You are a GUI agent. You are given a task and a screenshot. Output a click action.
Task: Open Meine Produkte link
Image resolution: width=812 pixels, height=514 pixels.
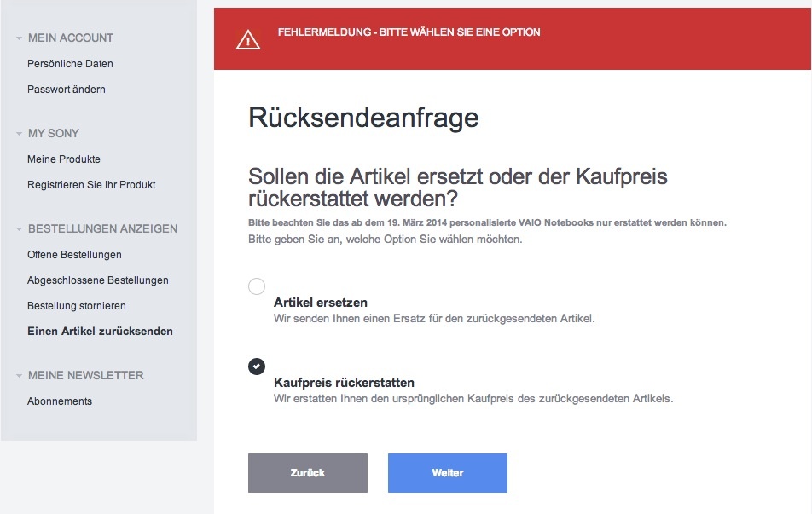64,159
